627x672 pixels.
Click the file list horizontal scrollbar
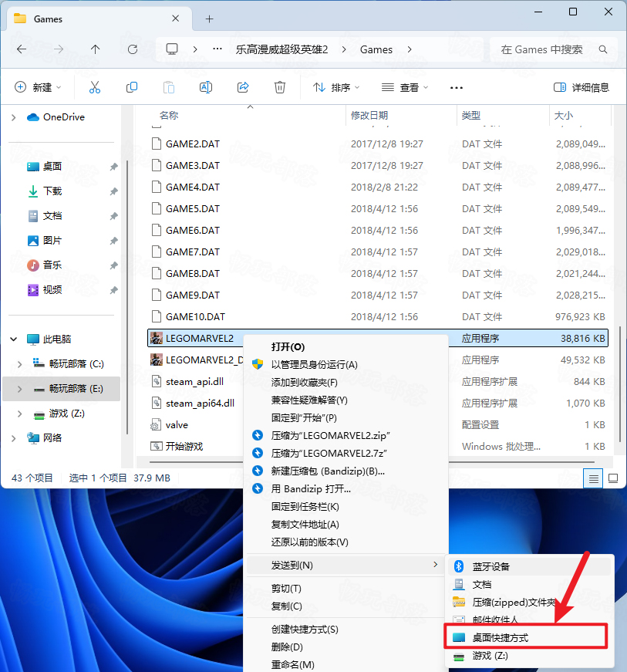pyautogui.click(x=372, y=462)
